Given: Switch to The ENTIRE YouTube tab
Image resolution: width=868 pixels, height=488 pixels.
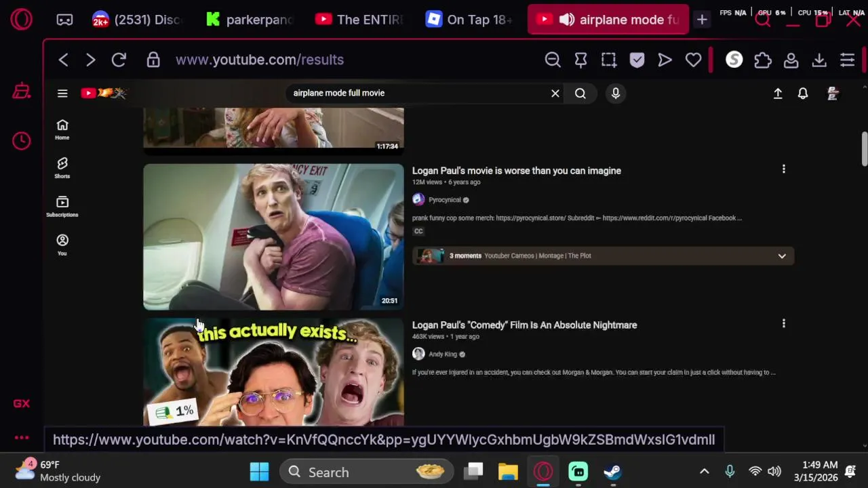Looking at the screenshot, I should [x=359, y=20].
